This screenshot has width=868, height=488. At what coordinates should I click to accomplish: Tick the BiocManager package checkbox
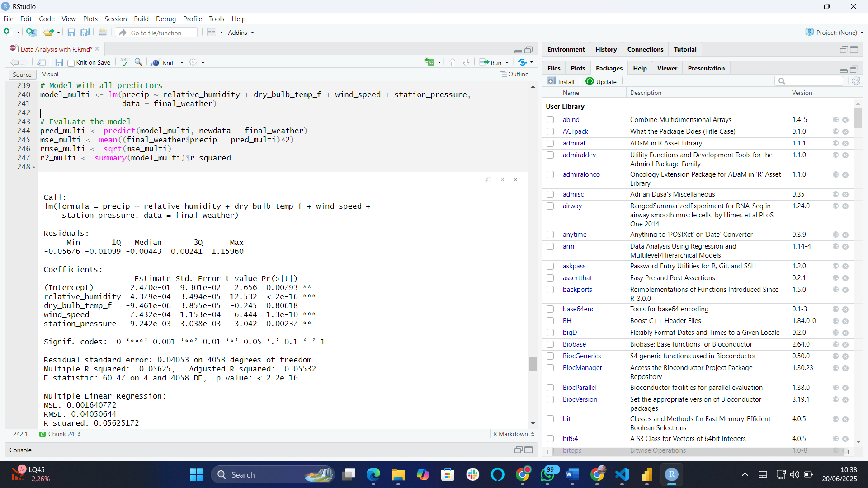550,368
